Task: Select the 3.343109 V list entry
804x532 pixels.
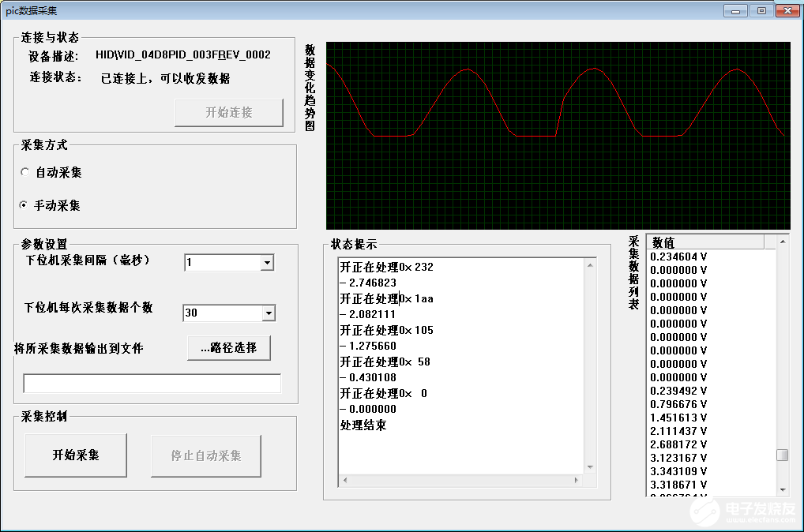Action: coord(678,471)
